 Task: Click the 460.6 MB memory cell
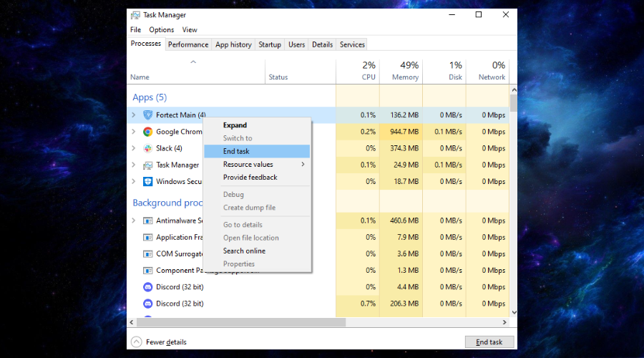pos(401,221)
